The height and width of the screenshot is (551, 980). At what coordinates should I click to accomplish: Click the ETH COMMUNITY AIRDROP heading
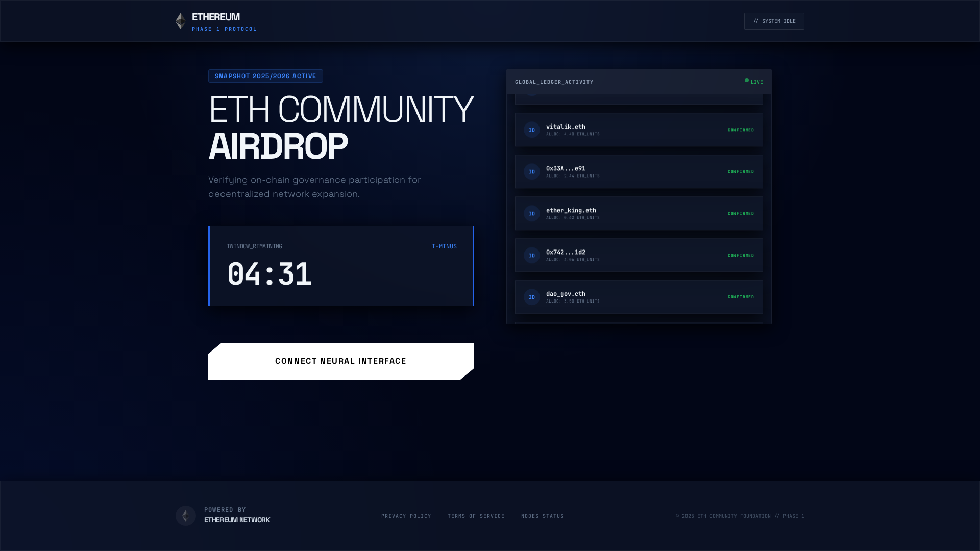point(341,128)
